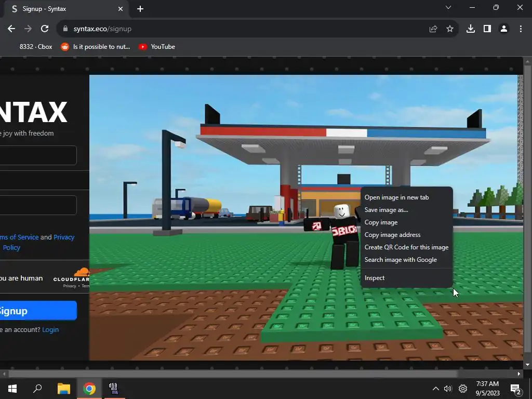
Task: Show hidden system tray icons
Action: 436,389
